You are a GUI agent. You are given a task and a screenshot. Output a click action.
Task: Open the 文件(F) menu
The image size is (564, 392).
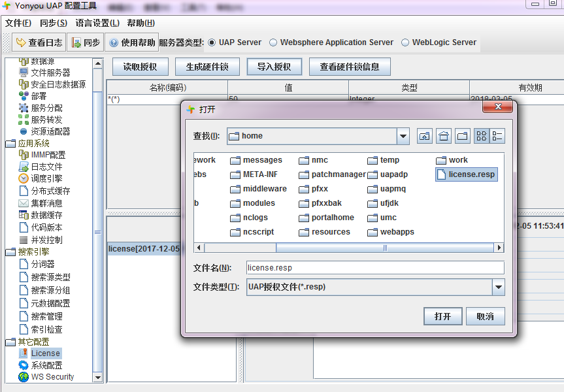click(x=18, y=23)
